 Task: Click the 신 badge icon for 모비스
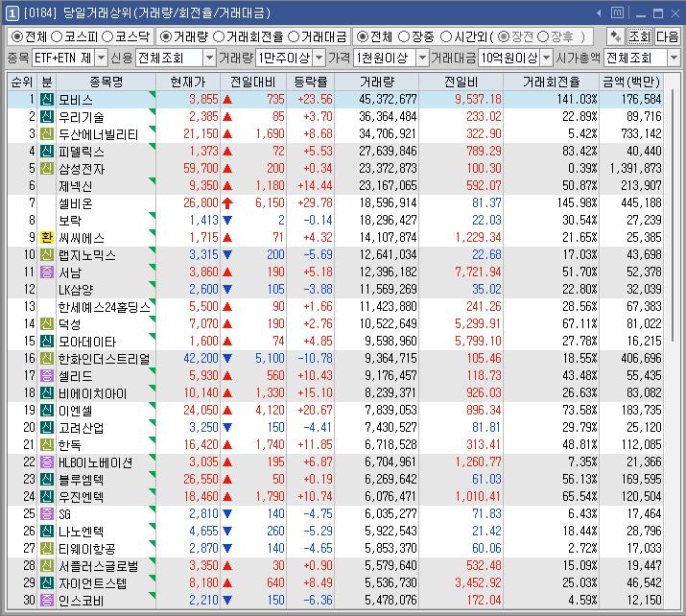pyautogui.click(x=47, y=100)
